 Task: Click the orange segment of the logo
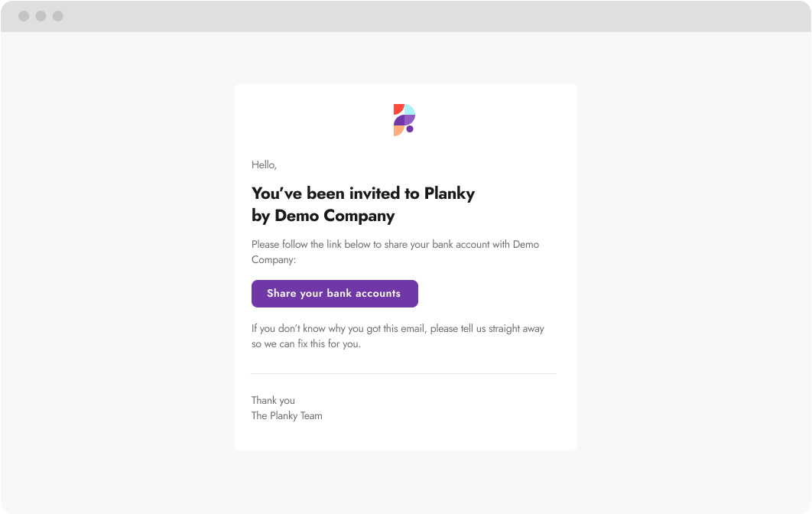click(x=398, y=131)
